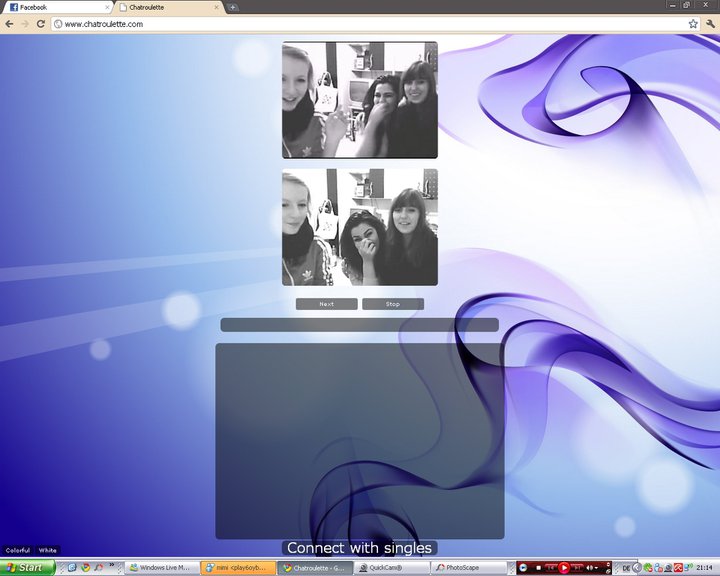Click the blue quick launch icon
The width and height of the screenshot is (720, 576).
tap(72, 567)
